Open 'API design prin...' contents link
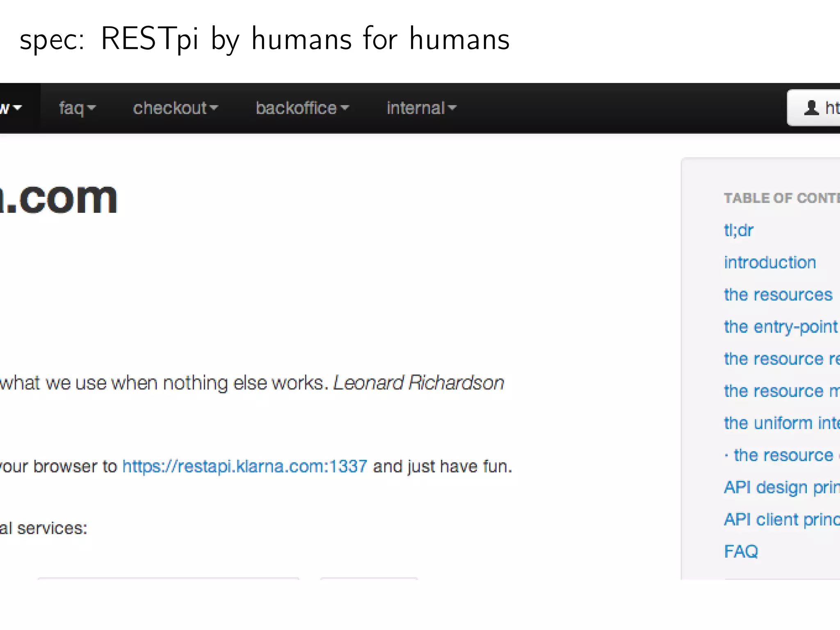840x630 pixels. click(x=782, y=487)
